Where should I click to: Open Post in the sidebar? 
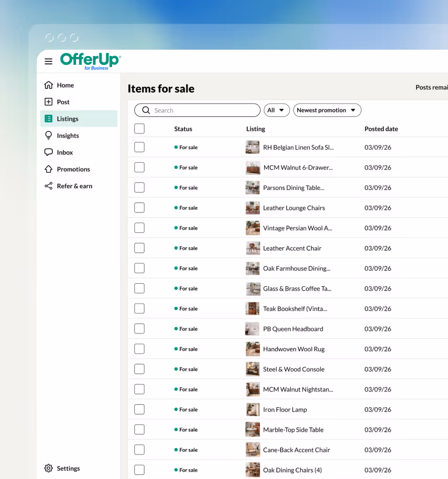pos(79,102)
